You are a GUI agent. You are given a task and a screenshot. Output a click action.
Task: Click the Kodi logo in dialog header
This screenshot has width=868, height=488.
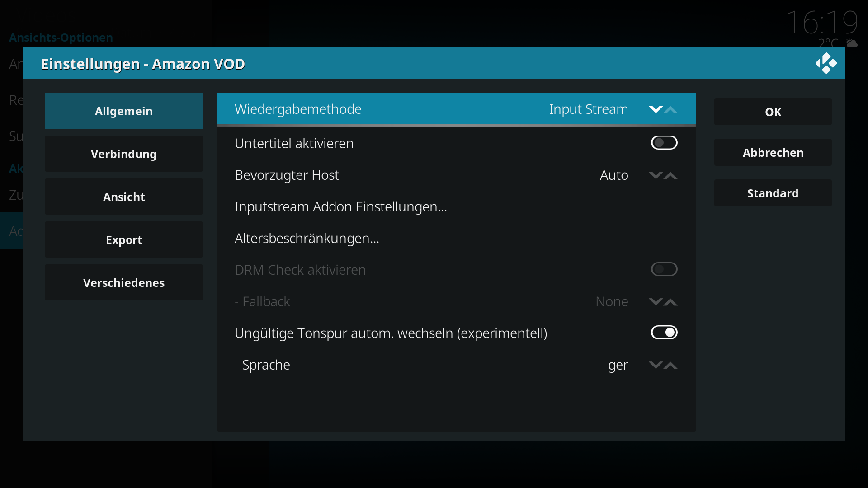pos(826,63)
